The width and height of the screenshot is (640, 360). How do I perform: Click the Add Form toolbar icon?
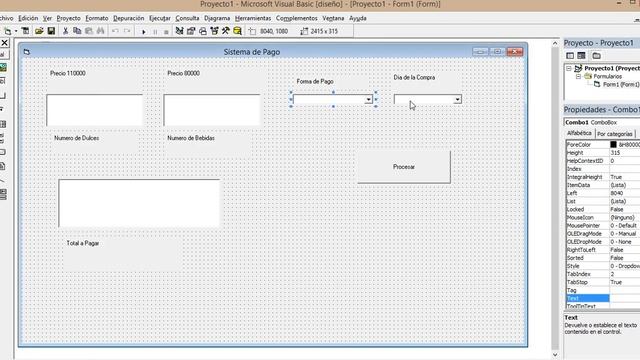pyautogui.click(x=25, y=31)
